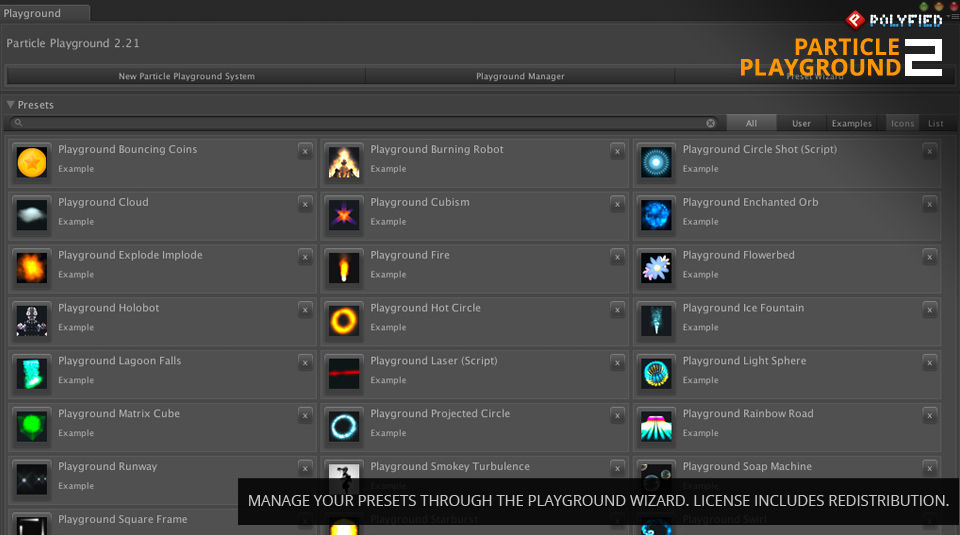Remove the Playground Explode Implode preset
This screenshot has width=960, height=535.
coord(305,256)
